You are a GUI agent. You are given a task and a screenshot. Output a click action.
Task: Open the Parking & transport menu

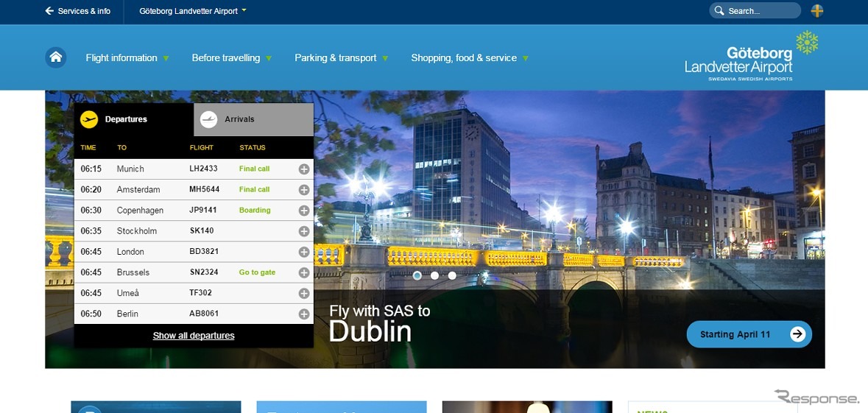342,57
